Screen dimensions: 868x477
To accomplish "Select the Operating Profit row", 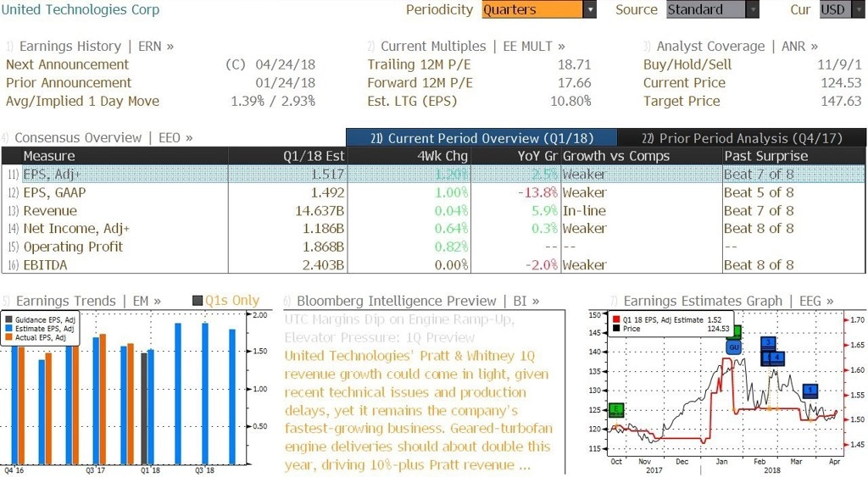I will click(x=433, y=247).
